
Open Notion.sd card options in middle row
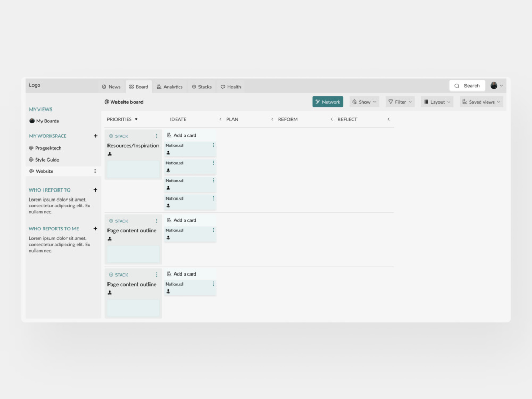click(213, 230)
